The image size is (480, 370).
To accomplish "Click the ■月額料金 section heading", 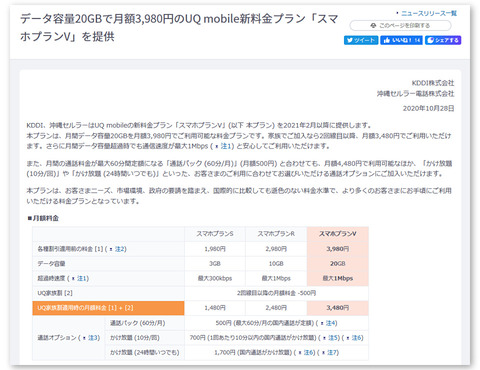I will click(x=43, y=218).
